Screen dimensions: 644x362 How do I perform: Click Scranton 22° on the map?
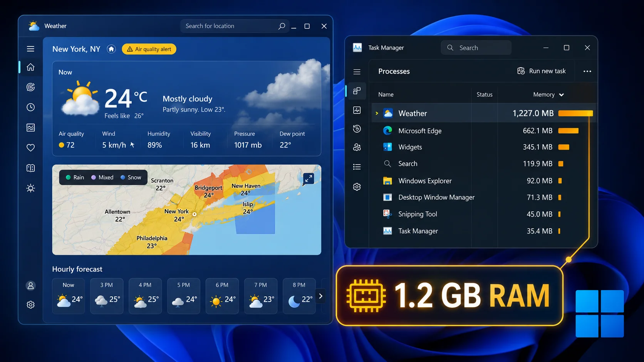click(162, 184)
